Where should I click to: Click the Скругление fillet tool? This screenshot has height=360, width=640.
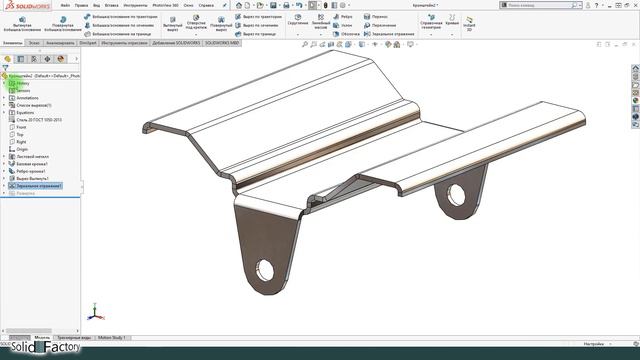[298, 20]
